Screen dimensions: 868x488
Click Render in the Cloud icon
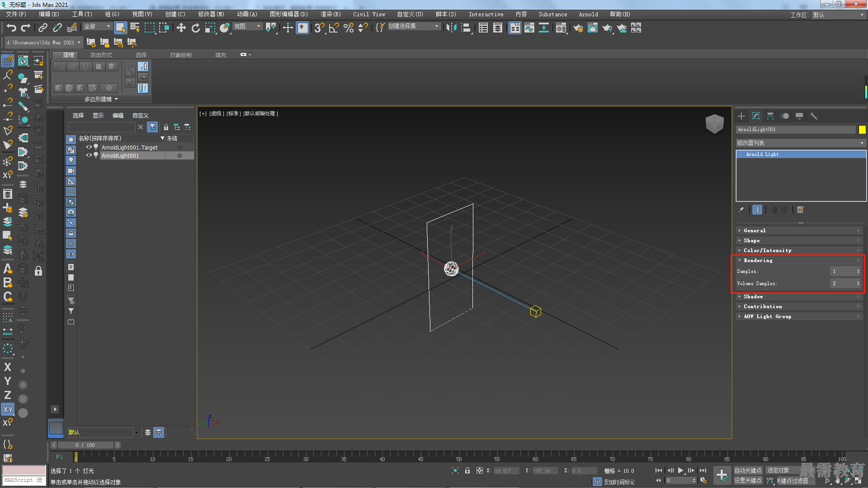(622, 28)
